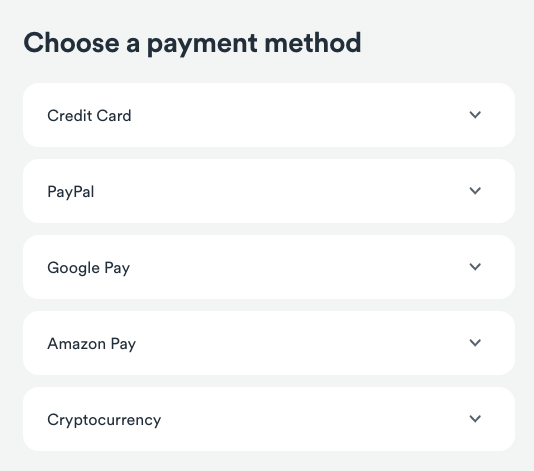Expand Cryptocurrency via its arrow icon
The height and width of the screenshot is (471, 534).
coord(475,419)
